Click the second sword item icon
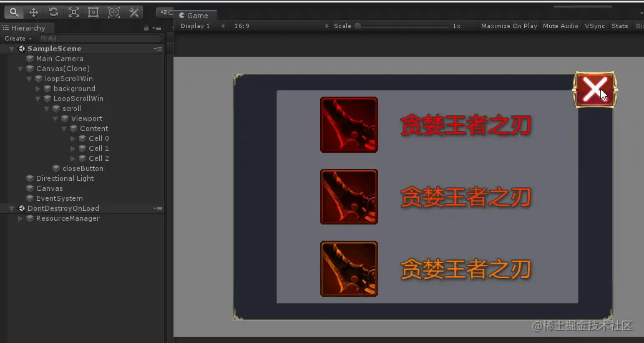The width and height of the screenshot is (644, 343). click(349, 196)
